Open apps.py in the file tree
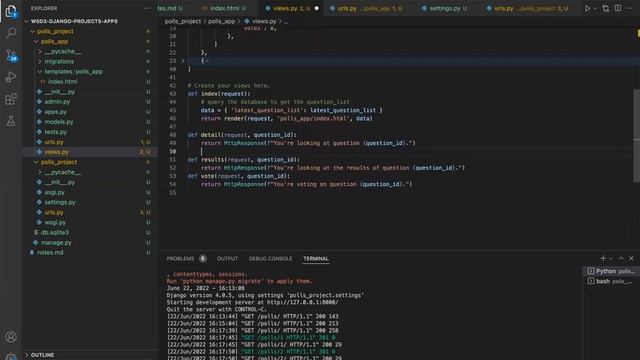 (x=56, y=112)
